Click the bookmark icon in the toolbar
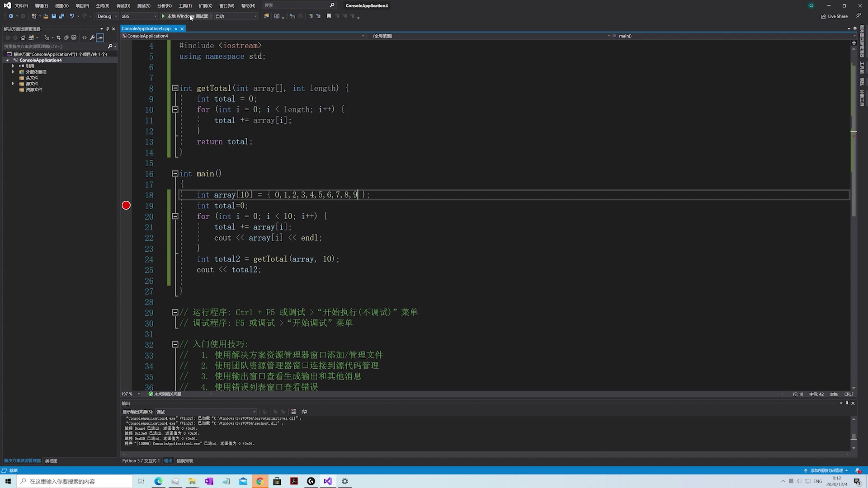The image size is (868, 488). pyautogui.click(x=329, y=16)
